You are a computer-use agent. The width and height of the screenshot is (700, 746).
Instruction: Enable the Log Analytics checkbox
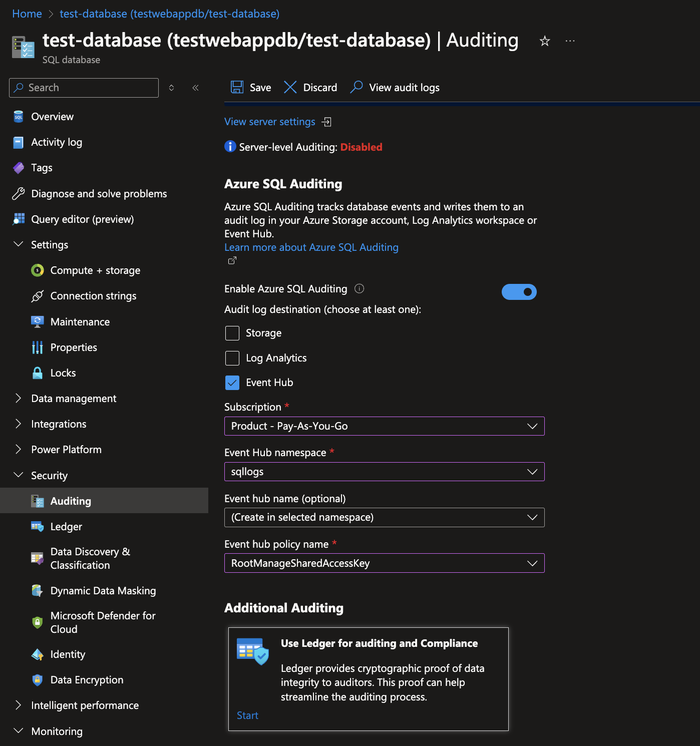[x=232, y=358]
